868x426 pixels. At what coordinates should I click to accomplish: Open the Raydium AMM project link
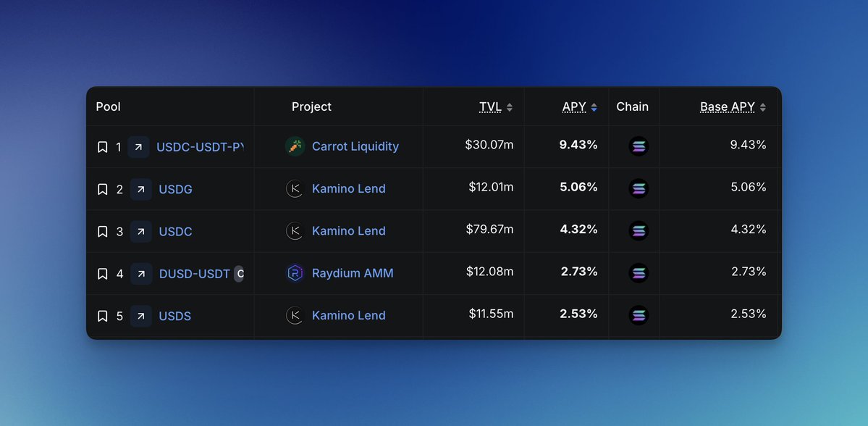tap(353, 273)
